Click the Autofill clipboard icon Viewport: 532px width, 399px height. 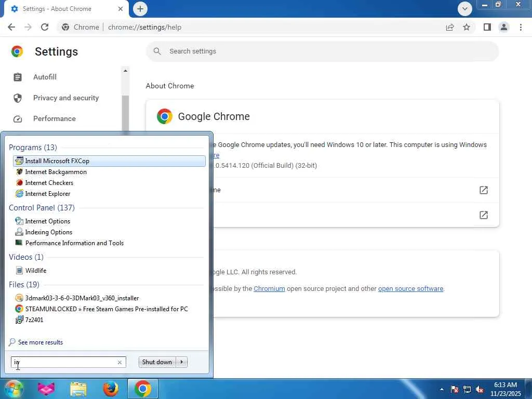click(x=18, y=77)
